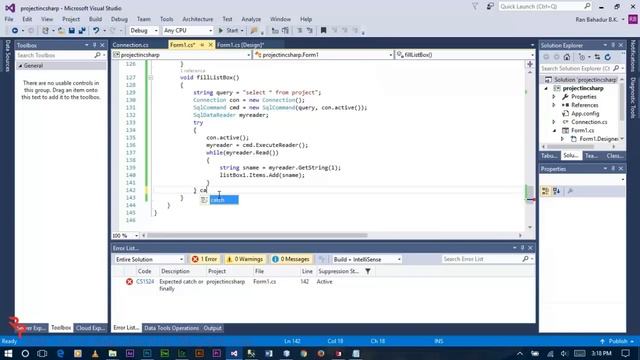Click the notifications flag filter icon
Viewport: 640px width, 360px height.
[x=475, y=7]
